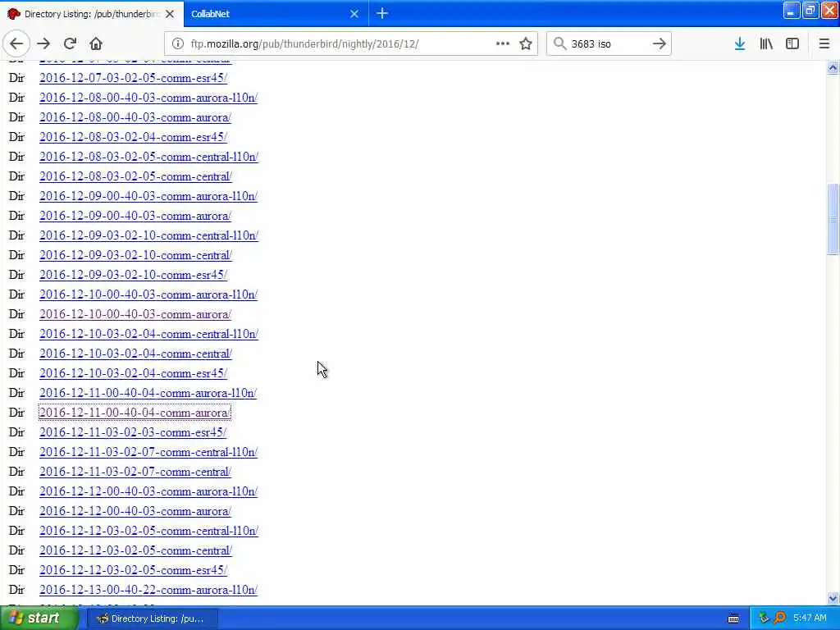The height and width of the screenshot is (630, 840).
Task: Open 2016-12-12-03-02-05-comm-central directory
Action: pos(135,550)
